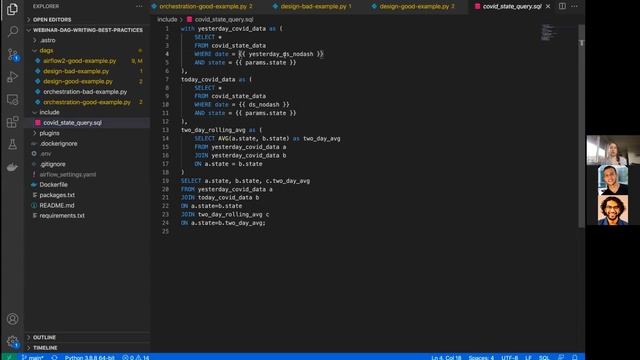Screen dimensions: 640x360
Task: Select the covid_state_query.sql editor tab
Action: (x=512, y=7)
